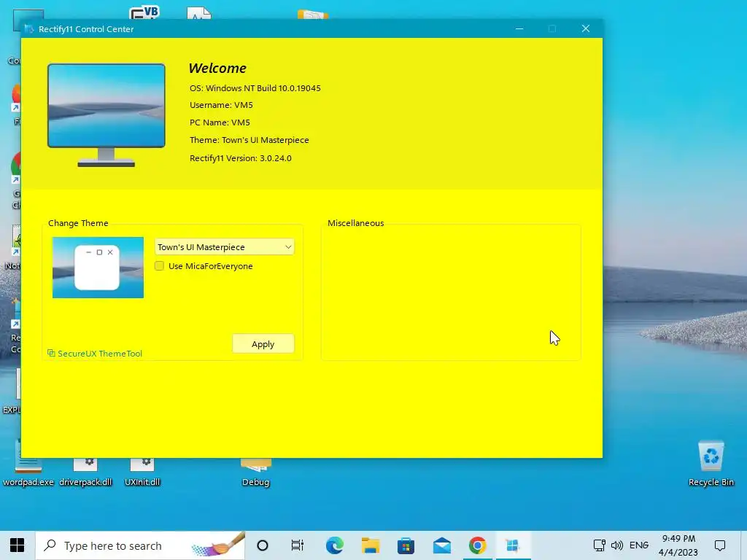The image size is (747, 560).
Task: Click the Rectify11 Control Center title icon
Action: click(29, 29)
